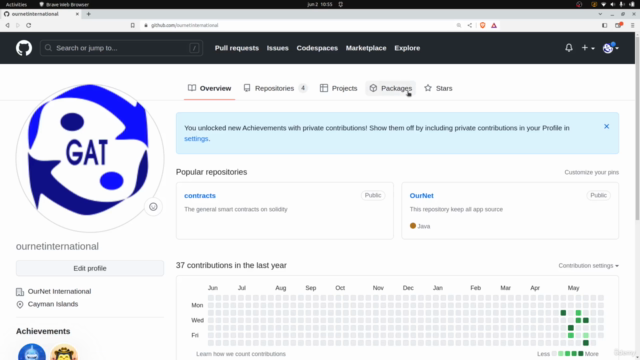640x360 pixels.
Task: Switch to the Repositories tab
Action: 275,88
